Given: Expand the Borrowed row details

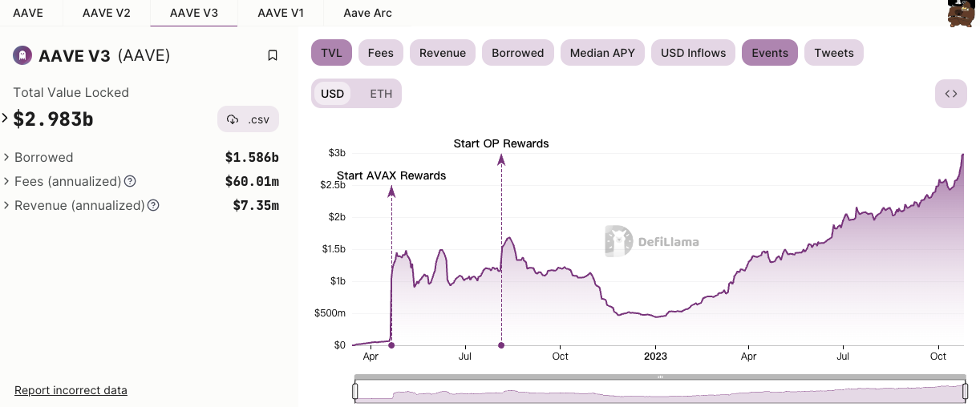Looking at the screenshot, I should point(7,157).
